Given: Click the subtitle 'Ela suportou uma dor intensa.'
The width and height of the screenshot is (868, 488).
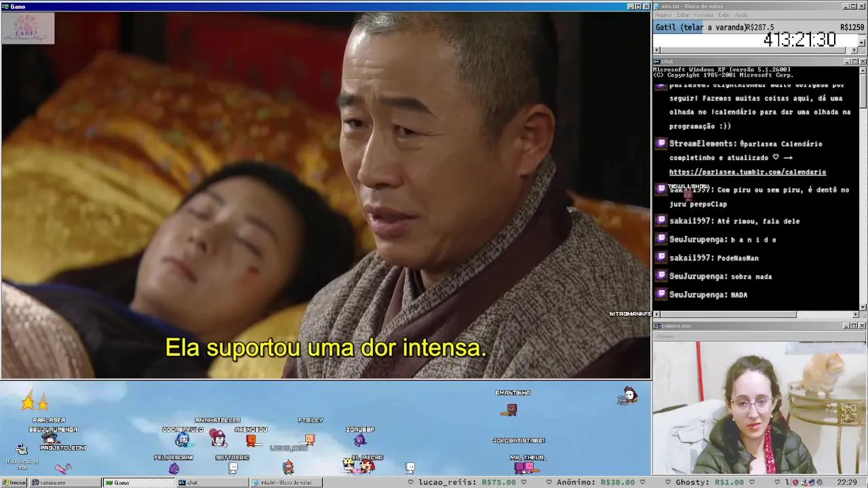Looking at the screenshot, I should click(x=326, y=348).
